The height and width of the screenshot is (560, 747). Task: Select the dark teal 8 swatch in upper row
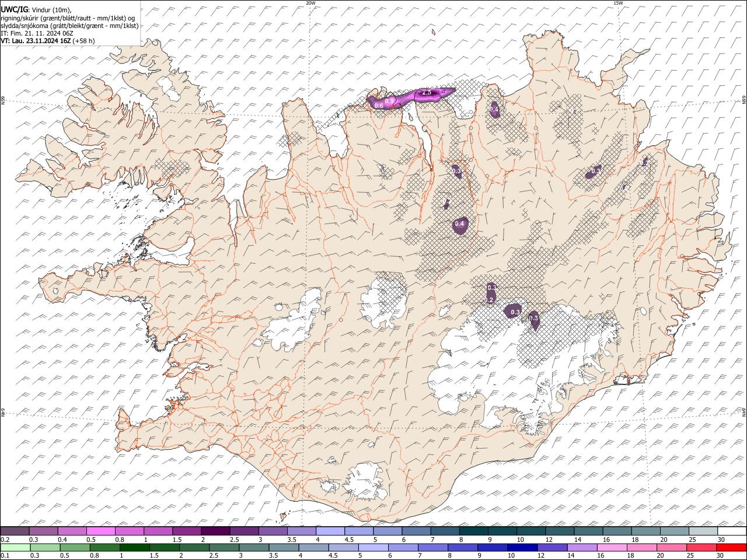pyautogui.click(x=473, y=531)
